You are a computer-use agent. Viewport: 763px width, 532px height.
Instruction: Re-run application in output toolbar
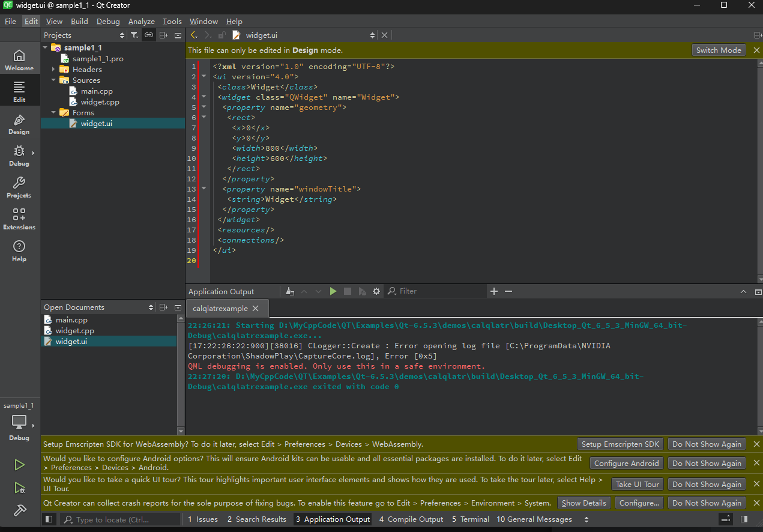pyautogui.click(x=333, y=291)
